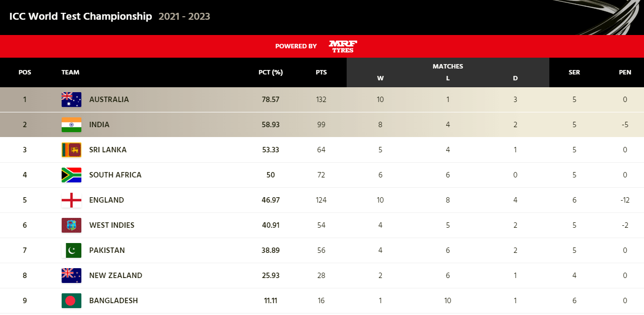Select the PTS column header
Screen dimensions: 644x315
[x=321, y=72]
